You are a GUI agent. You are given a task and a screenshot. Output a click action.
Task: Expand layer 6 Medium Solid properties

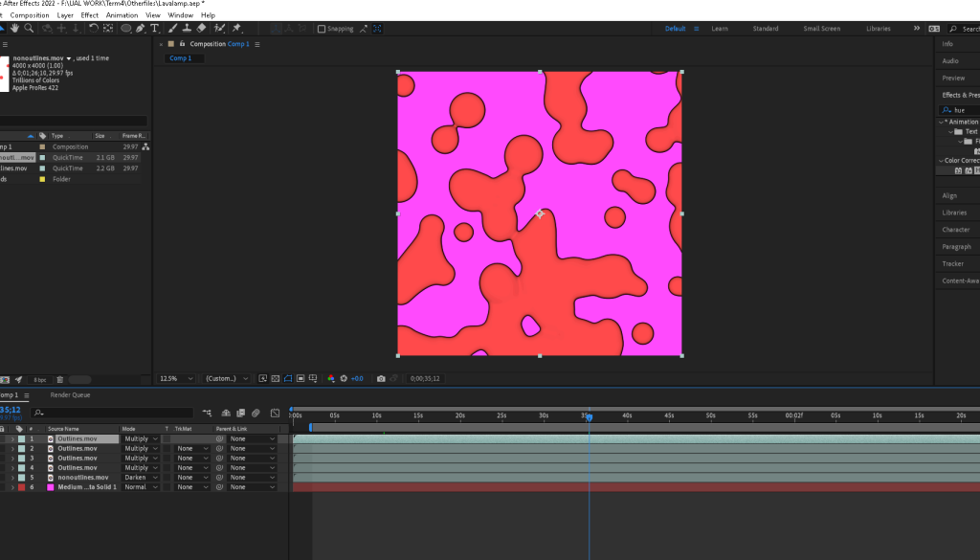(x=12, y=487)
